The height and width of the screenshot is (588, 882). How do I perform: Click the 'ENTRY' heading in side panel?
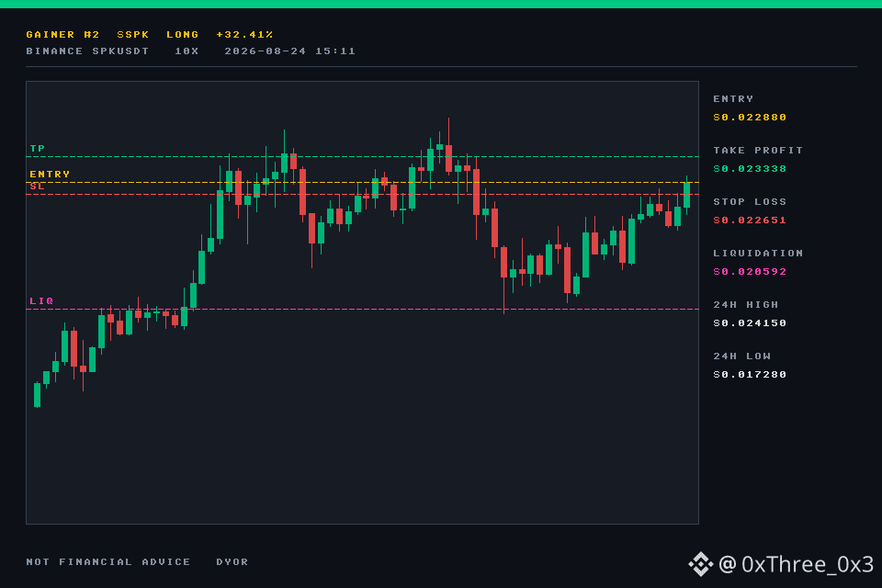tap(733, 99)
